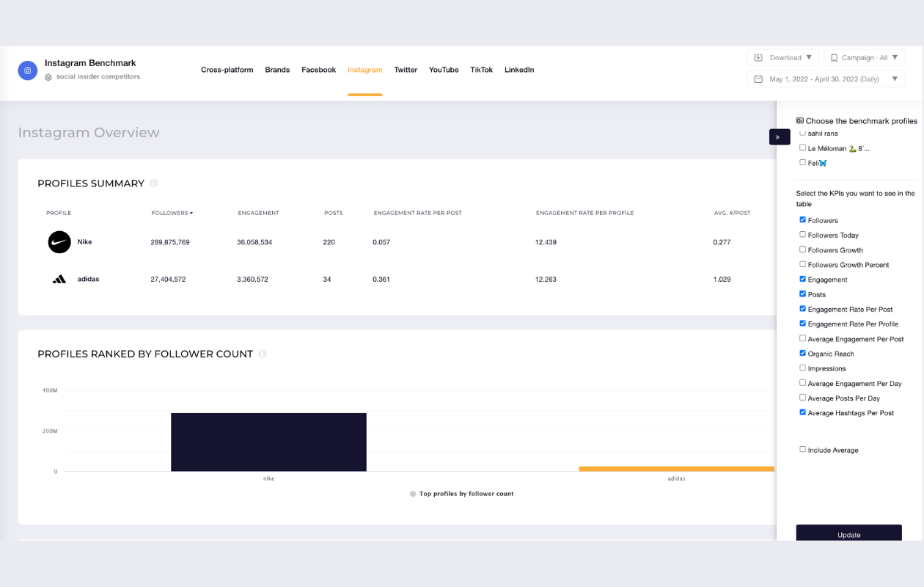924x587 pixels.
Task: Select the Instagram tab
Action: pyautogui.click(x=365, y=70)
